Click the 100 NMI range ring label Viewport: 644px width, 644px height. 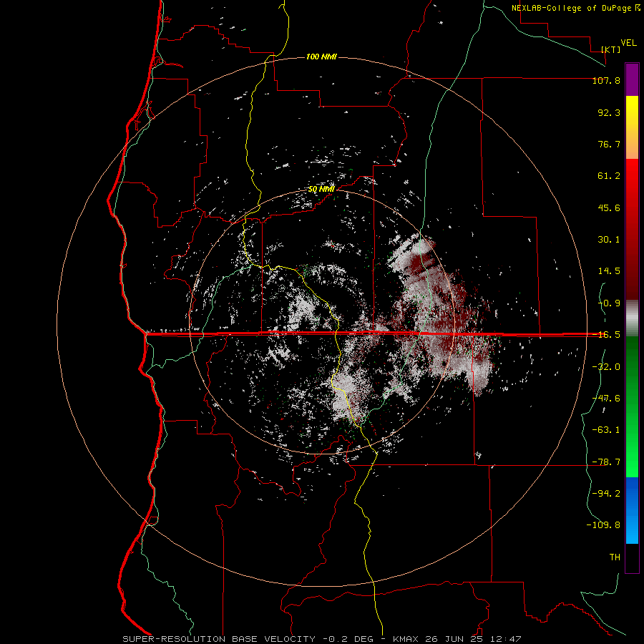(321, 57)
